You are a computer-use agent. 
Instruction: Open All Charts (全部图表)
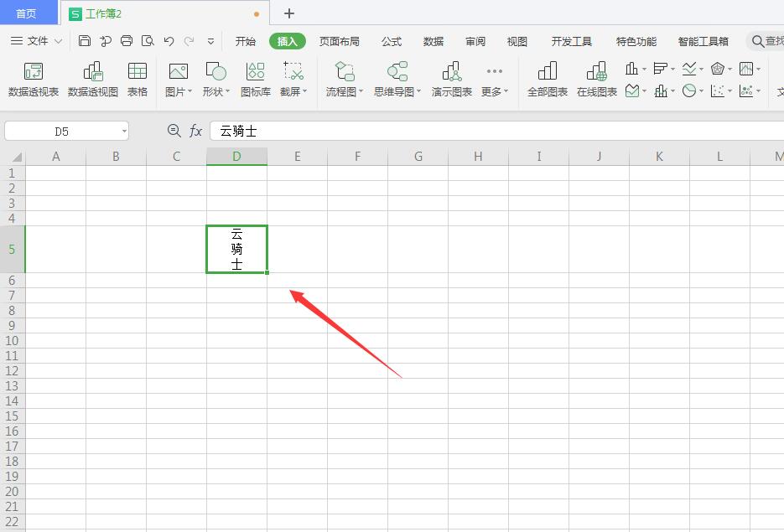click(547, 78)
